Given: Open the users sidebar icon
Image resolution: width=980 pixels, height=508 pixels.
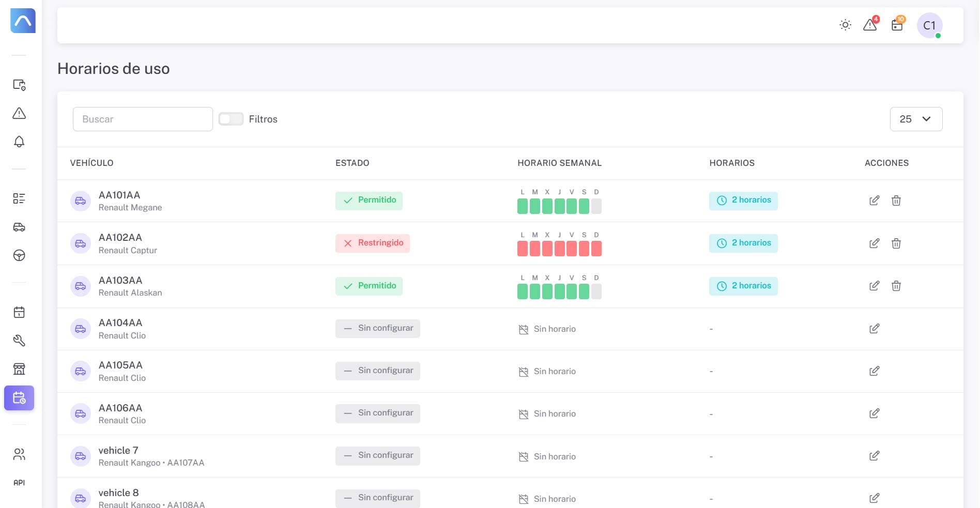Looking at the screenshot, I should [x=19, y=454].
